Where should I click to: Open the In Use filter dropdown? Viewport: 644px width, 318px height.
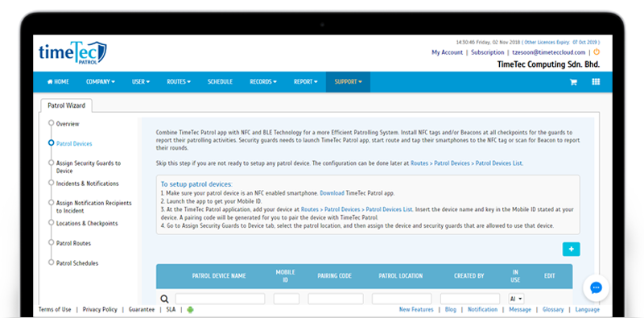coord(516,299)
